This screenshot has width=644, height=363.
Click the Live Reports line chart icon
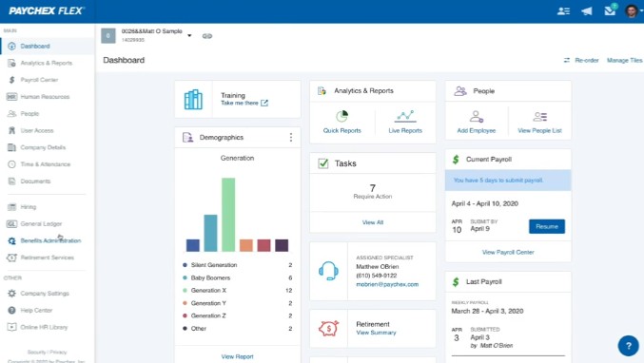tap(405, 117)
